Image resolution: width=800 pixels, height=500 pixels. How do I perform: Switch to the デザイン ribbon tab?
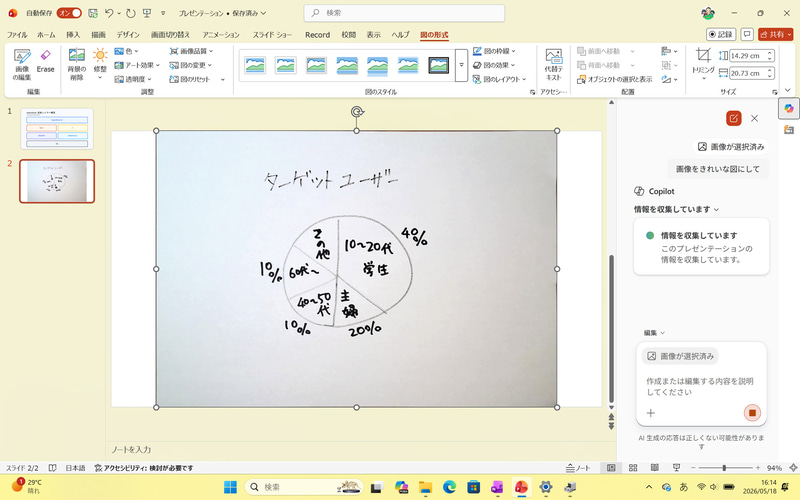pos(128,35)
